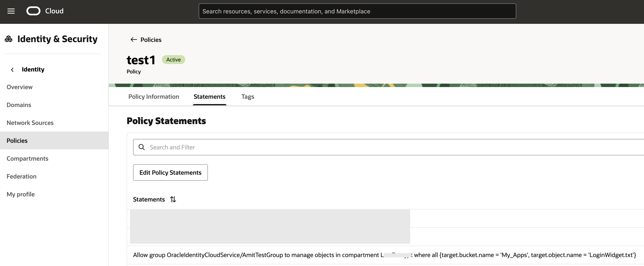This screenshot has height=266, width=644.
Task: Focus the Search and Filter field
Action: point(375,147)
